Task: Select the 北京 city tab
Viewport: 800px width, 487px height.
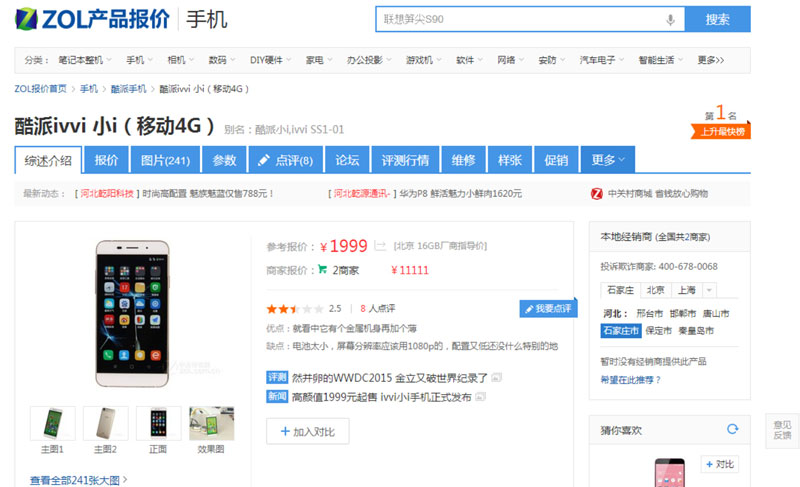Action: pyautogui.click(x=656, y=290)
